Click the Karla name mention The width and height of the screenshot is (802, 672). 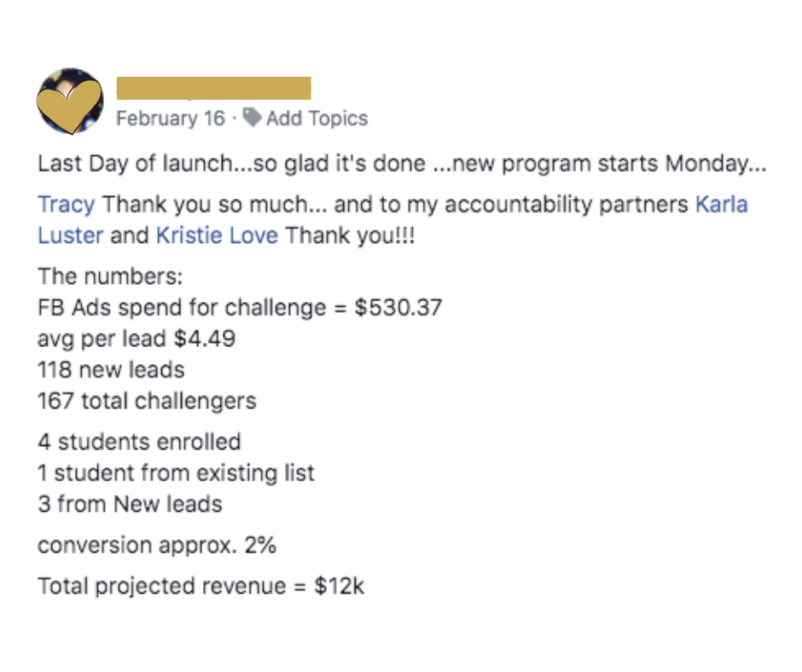point(722,205)
